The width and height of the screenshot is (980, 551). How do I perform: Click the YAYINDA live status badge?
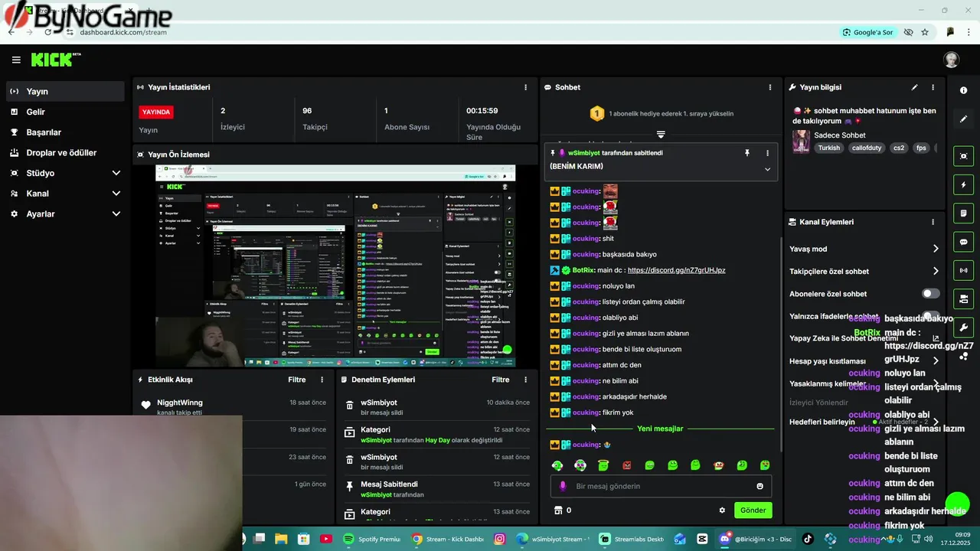click(x=156, y=112)
